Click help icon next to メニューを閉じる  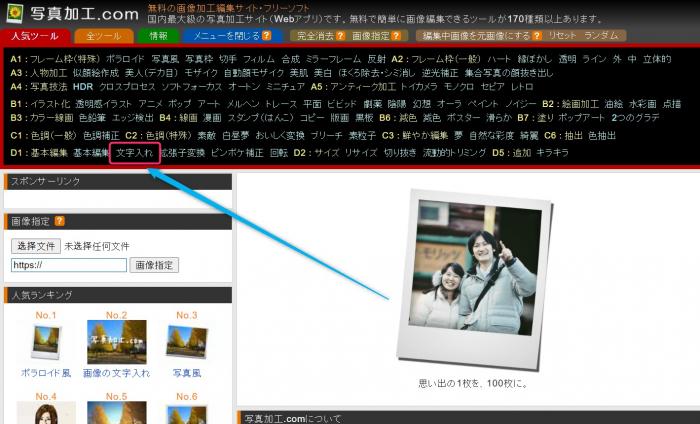coord(267,36)
